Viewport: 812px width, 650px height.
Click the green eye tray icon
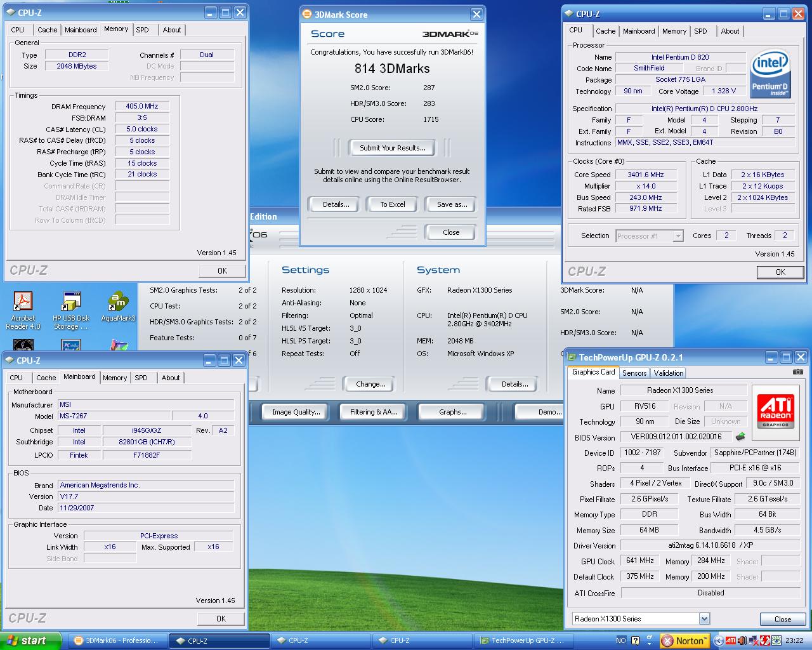coord(776,640)
